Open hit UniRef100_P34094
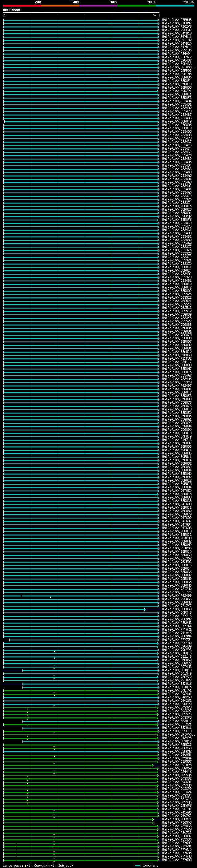 [177, 54]
